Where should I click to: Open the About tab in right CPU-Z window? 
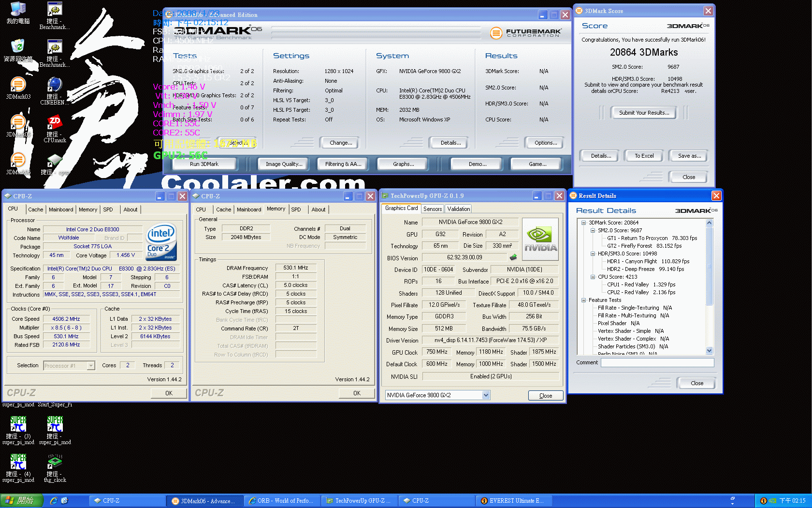318,209
